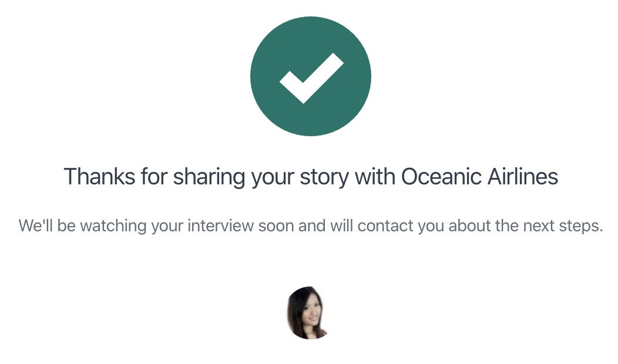Screen dimensions: 618x364
Task: Click the second 'your' in 'your interview'
Action: (167, 228)
